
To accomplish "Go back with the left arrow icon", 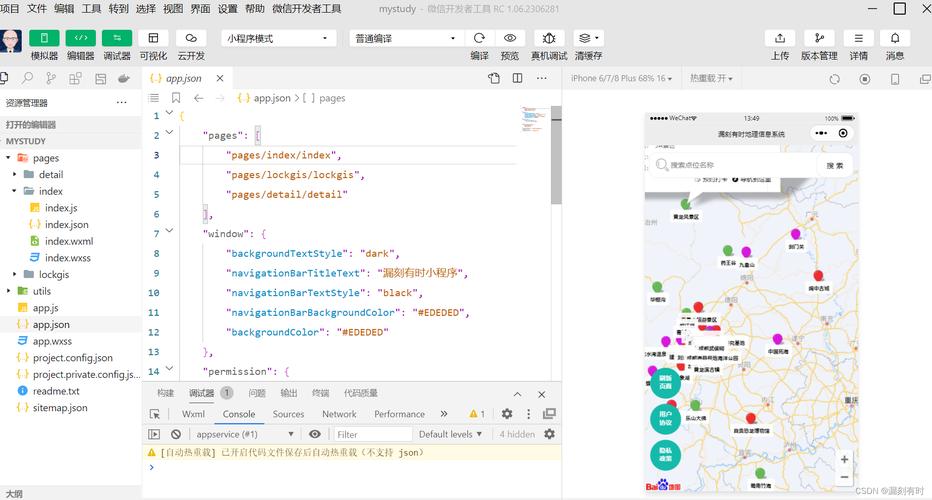I will point(199,98).
